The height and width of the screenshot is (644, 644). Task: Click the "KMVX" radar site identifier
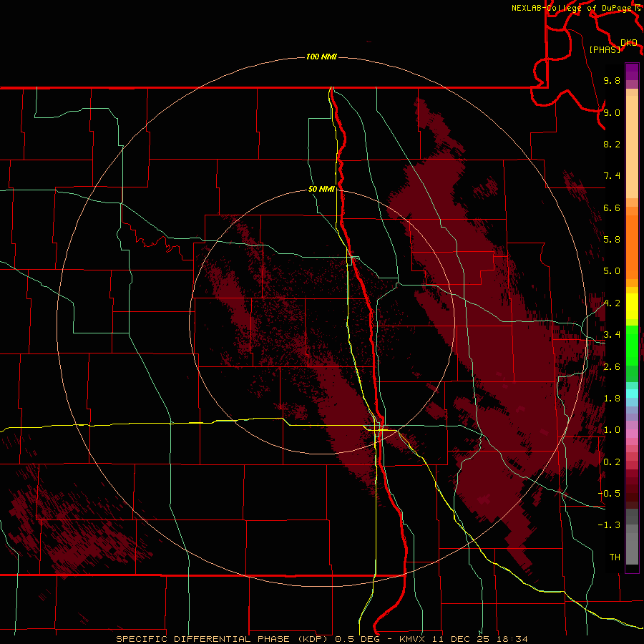411,639
